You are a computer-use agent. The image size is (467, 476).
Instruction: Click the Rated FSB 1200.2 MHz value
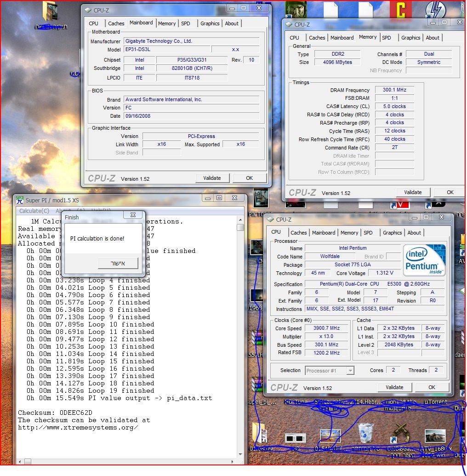point(326,352)
